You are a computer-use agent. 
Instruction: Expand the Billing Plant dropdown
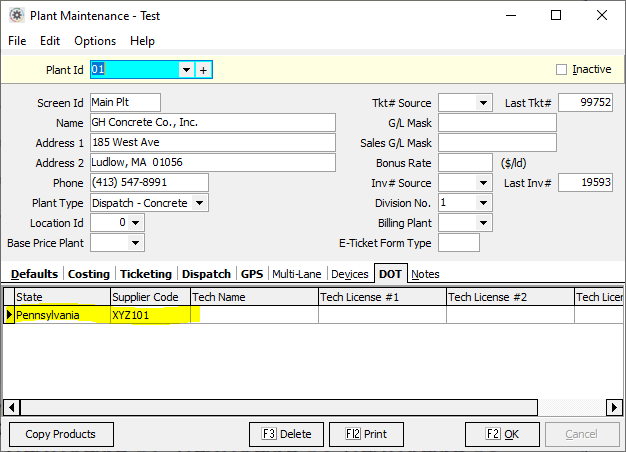pos(484,223)
